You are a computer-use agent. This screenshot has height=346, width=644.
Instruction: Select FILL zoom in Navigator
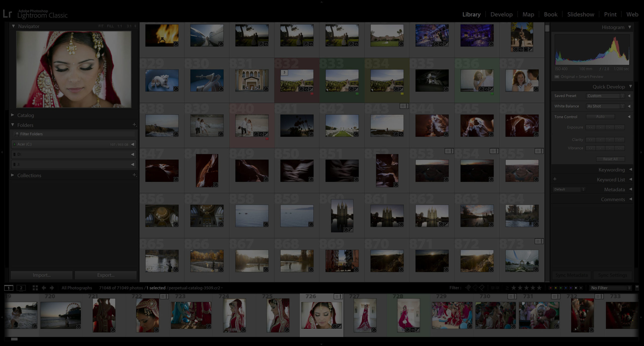tap(110, 26)
